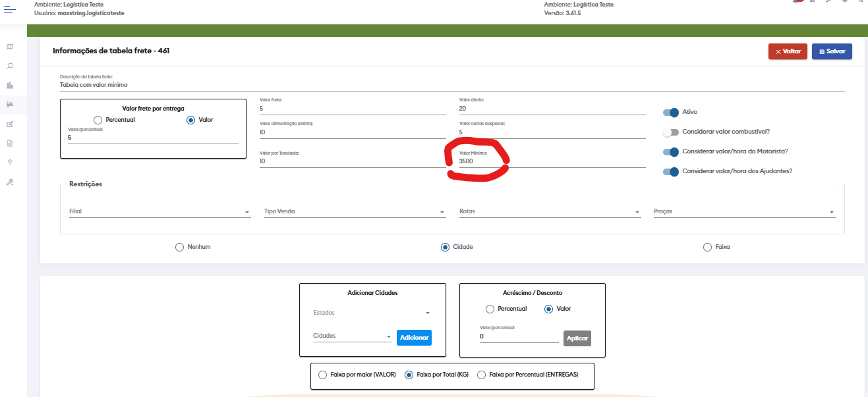This screenshot has width=868, height=397.
Task: Open the tools wrench icon in sidebar
Action: click(10, 182)
